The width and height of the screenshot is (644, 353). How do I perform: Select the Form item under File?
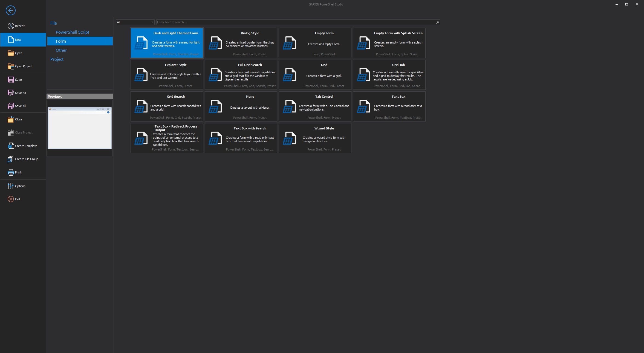tap(80, 41)
